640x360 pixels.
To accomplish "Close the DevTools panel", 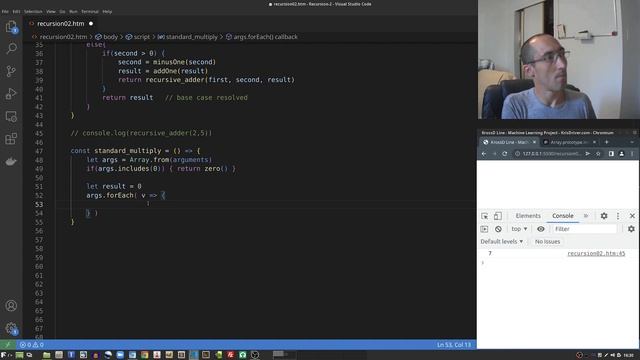I will pyautogui.click(x=632, y=216).
